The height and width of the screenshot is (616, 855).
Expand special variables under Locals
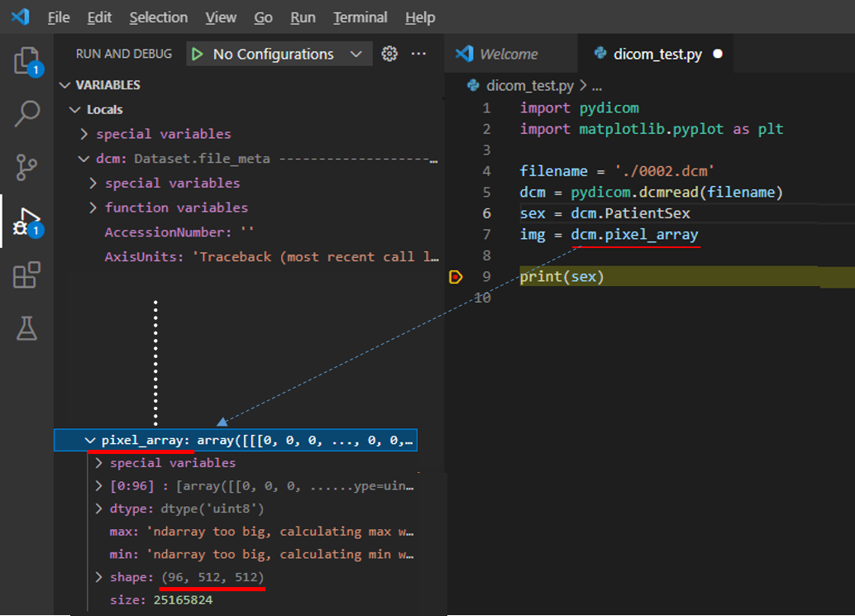[x=84, y=134]
